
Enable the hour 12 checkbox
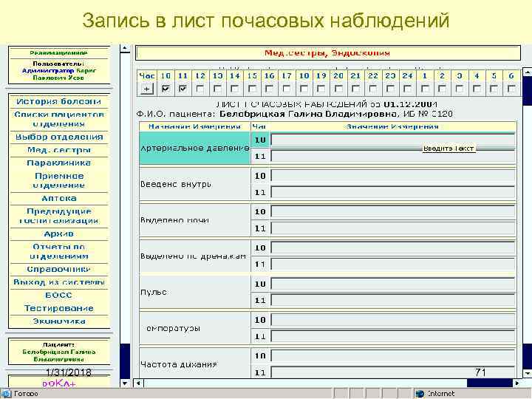point(200,89)
